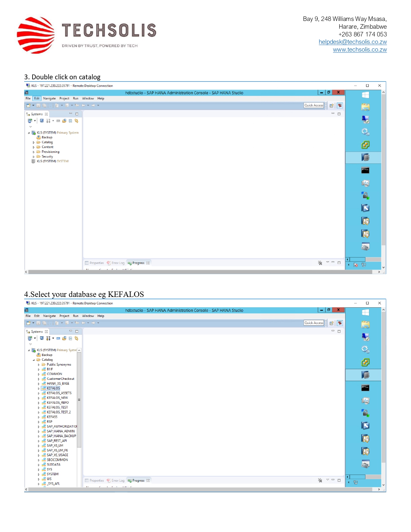
Task: Expand Public Synonyms folder
Action: click(x=39, y=365)
